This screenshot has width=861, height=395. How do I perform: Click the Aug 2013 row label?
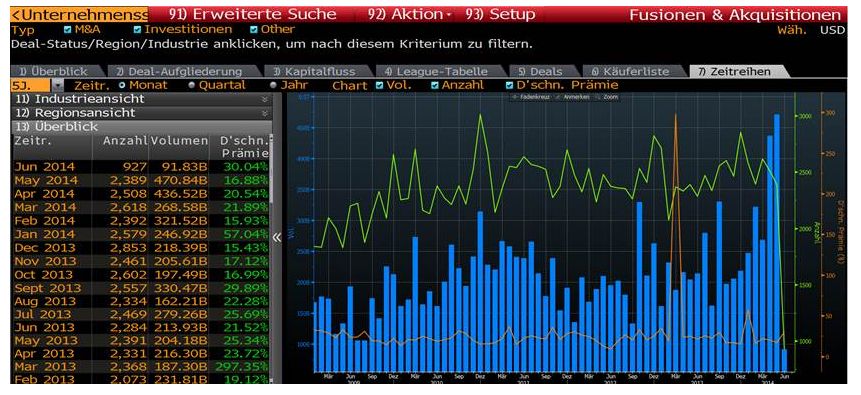point(45,301)
